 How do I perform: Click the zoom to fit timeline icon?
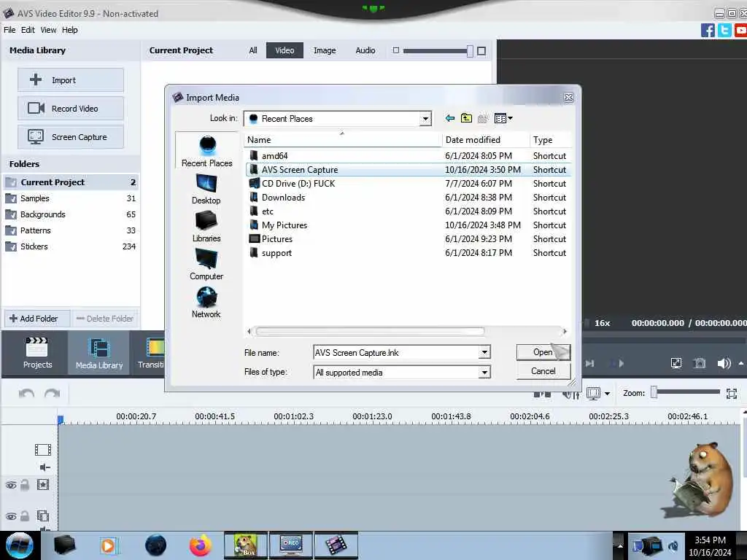[x=732, y=393]
